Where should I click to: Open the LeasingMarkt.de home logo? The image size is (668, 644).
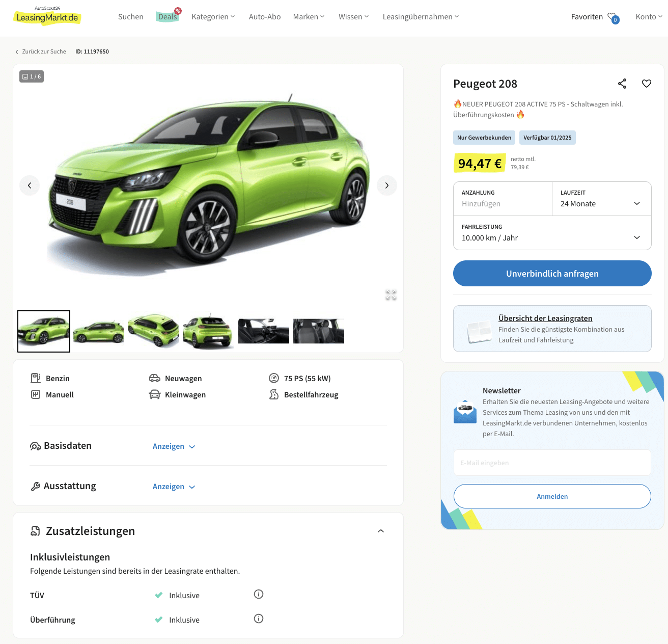click(x=47, y=16)
